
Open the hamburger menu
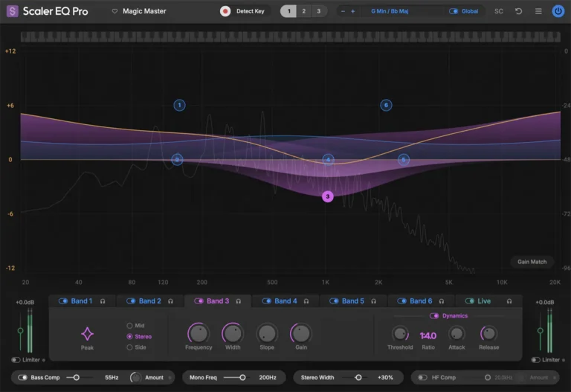(x=538, y=11)
